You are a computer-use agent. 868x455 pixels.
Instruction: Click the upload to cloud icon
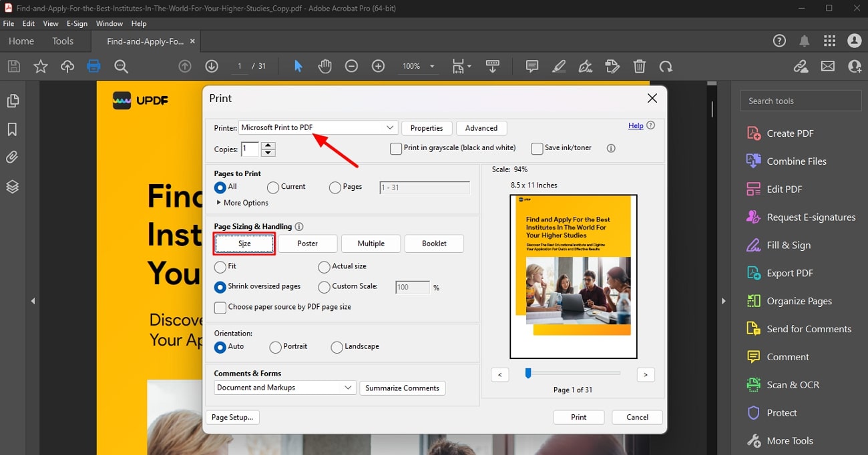click(x=67, y=66)
